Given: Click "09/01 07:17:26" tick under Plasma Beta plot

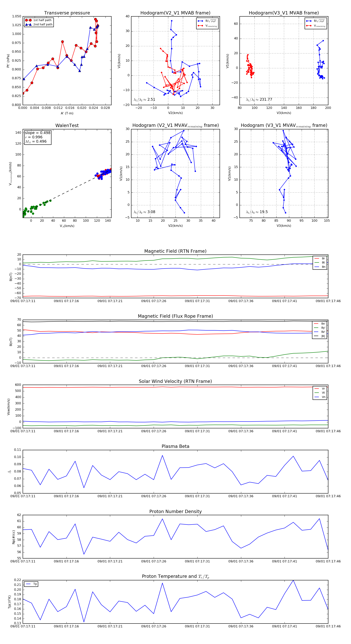Looking at the screenshot, I should (x=154, y=496).
